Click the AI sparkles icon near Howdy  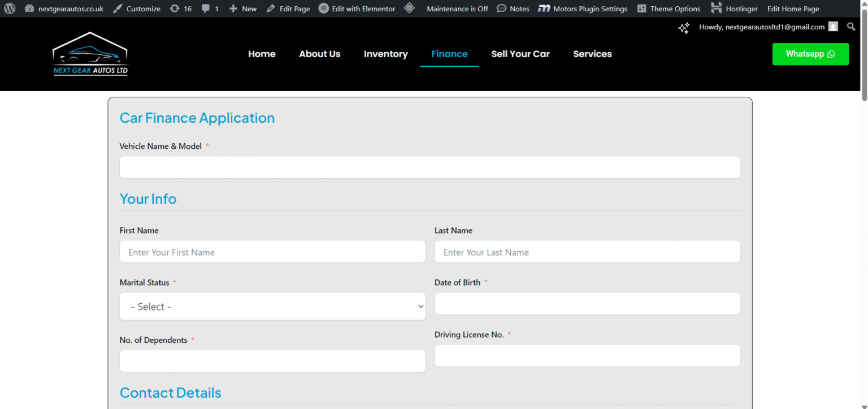684,28
